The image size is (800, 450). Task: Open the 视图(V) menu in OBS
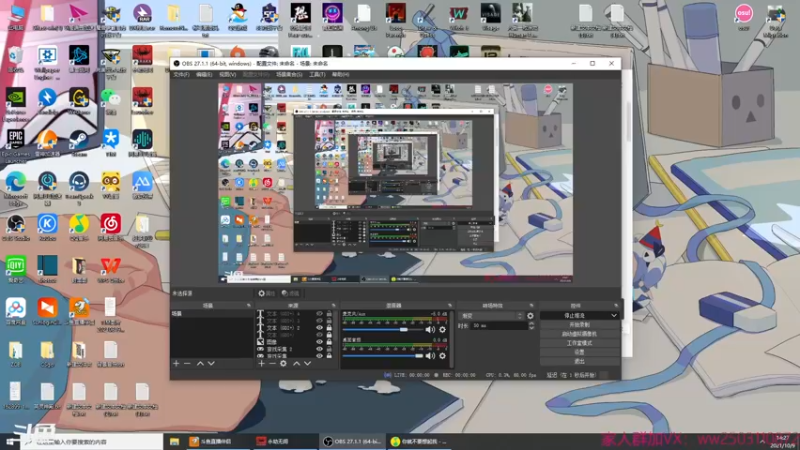[227, 74]
